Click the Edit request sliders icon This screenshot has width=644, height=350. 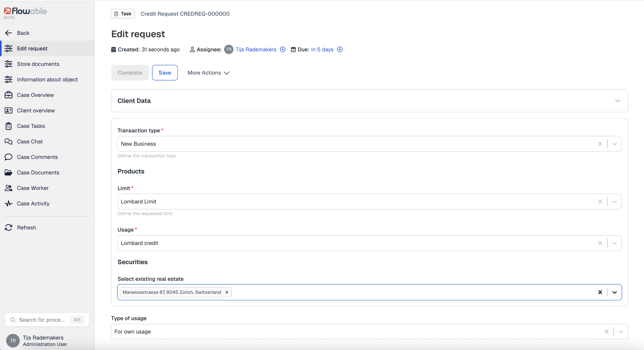click(9, 48)
